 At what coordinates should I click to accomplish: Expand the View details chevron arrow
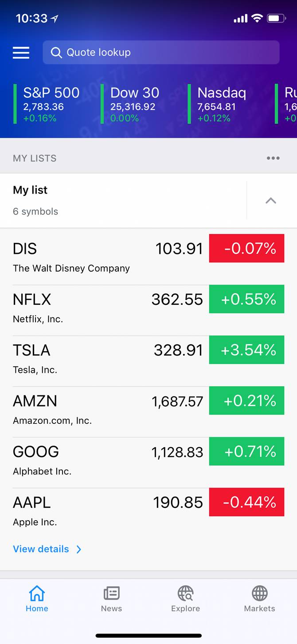[78, 549]
